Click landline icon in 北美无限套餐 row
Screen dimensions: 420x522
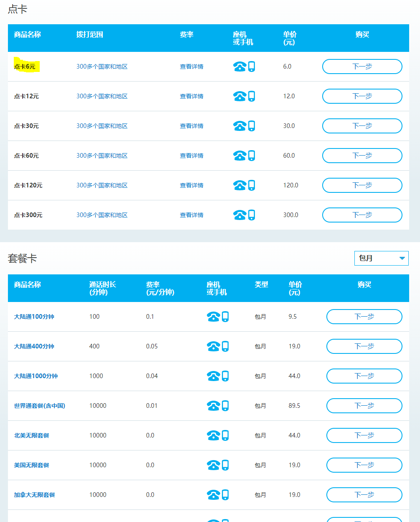coord(213,436)
